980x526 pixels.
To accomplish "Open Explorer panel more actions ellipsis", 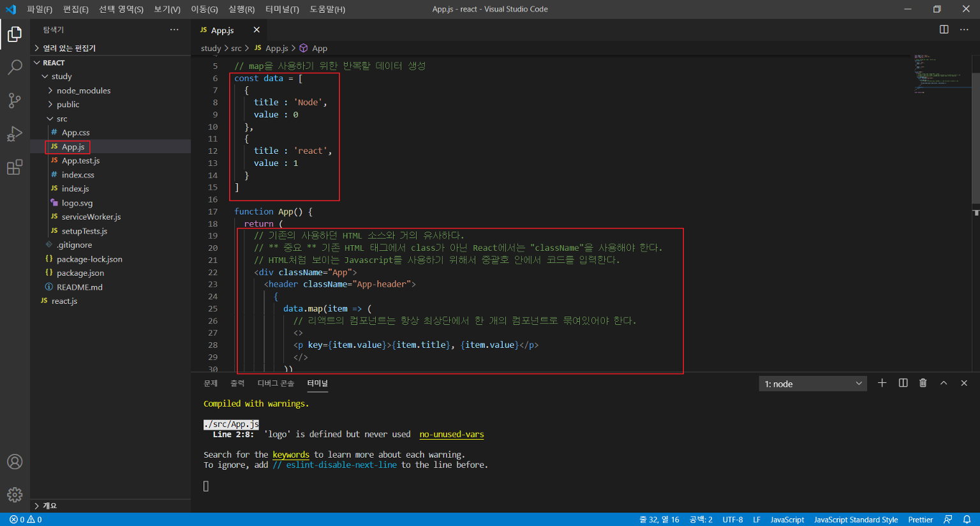I will [174, 30].
